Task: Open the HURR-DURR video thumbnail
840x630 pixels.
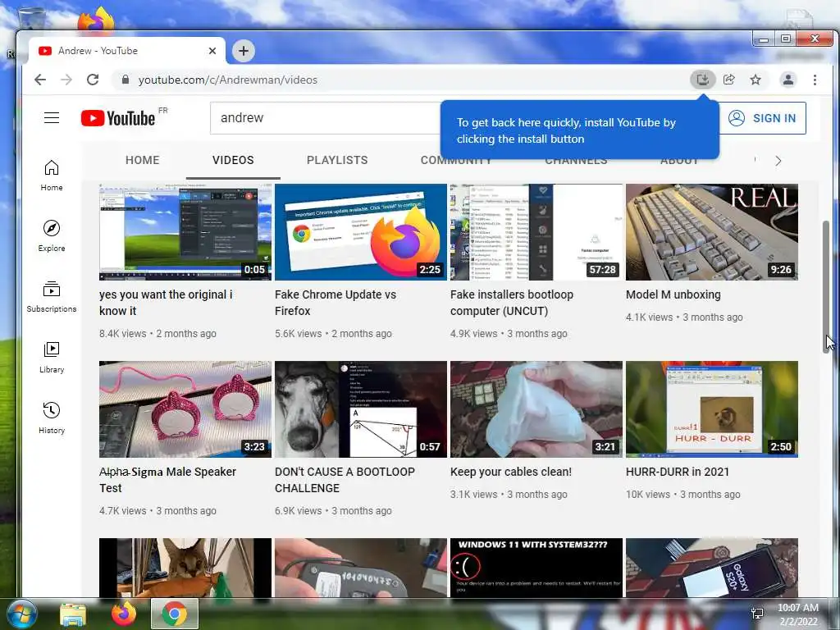Action: (x=712, y=409)
